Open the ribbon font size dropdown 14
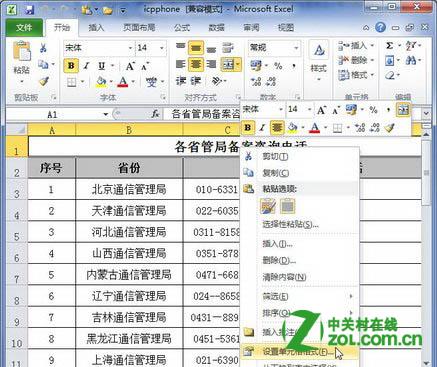 tap(162, 48)
